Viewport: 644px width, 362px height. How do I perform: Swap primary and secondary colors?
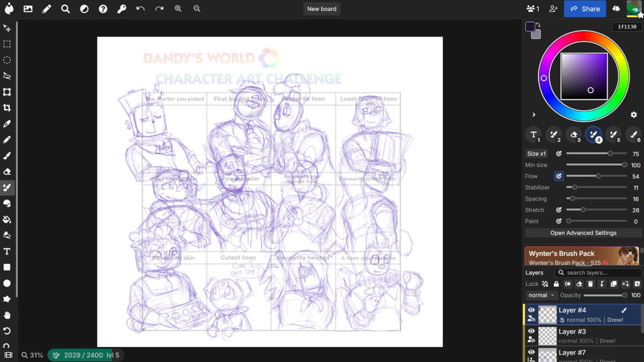[x=538, y=25]
